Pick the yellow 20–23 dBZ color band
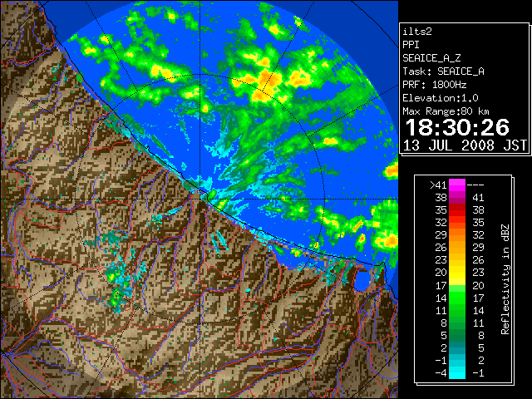This screenshot has height=399, width=532. (x=457, y=273)
